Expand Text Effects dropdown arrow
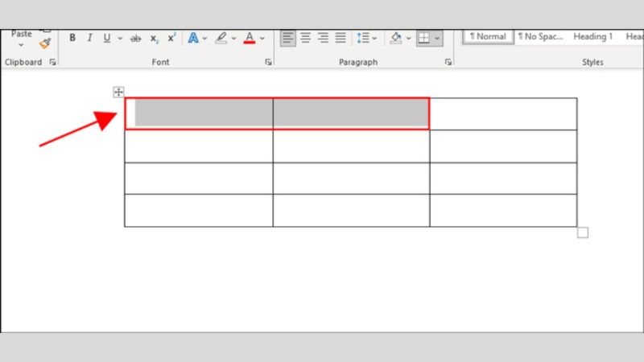Image resolution: width=644 pixels, height=362 pixels. [204, 38]
